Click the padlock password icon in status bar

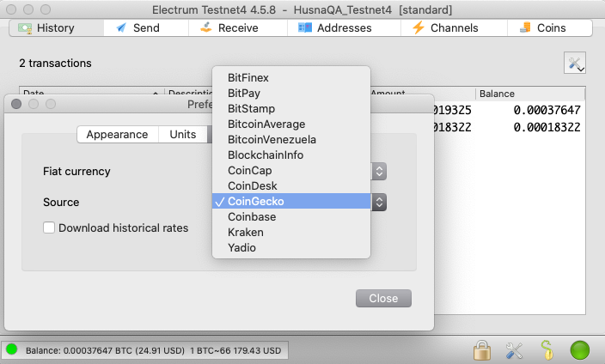(x=482, y=350)
